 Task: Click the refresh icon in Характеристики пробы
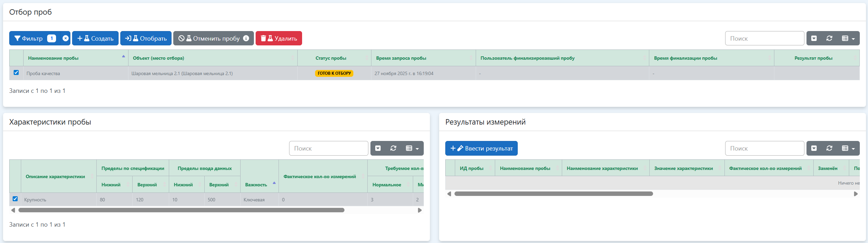coord(393,148)
